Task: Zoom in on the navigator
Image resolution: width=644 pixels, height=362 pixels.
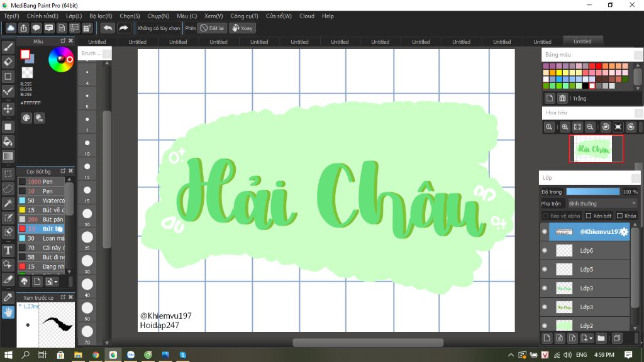Action: [565, 127]
